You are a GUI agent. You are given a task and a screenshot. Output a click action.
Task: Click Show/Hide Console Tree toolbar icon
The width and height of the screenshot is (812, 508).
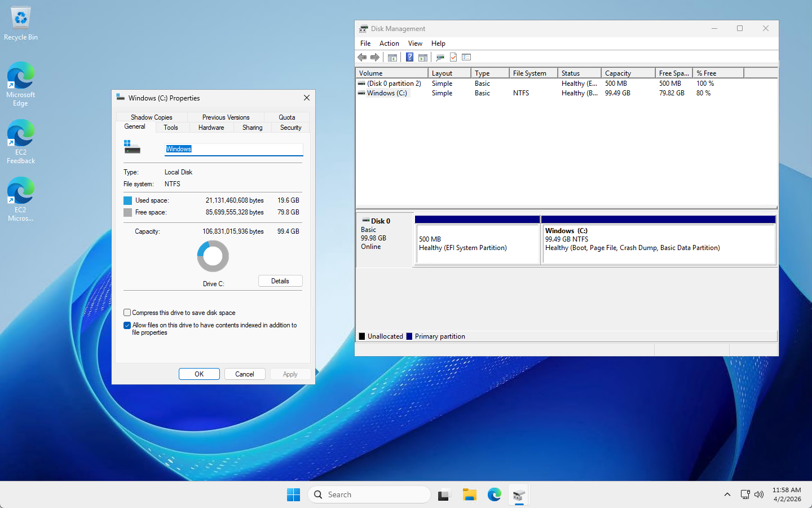coord(392,57)
